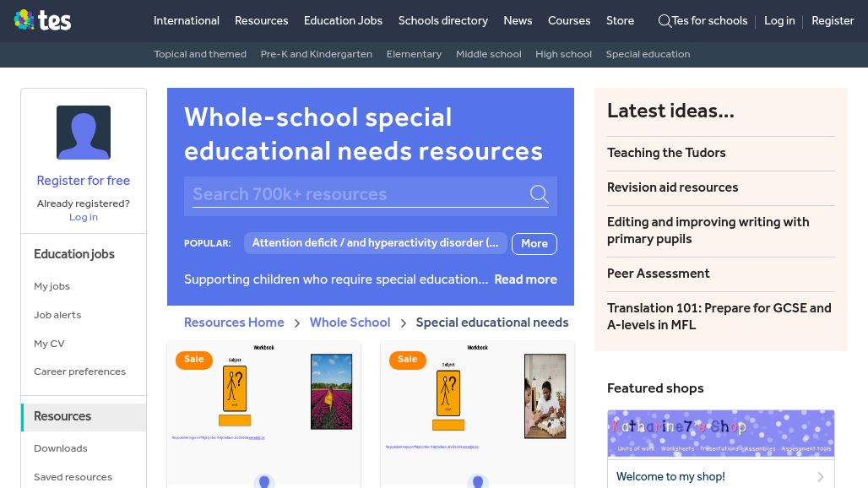Open the Teaching the Tudors article
This screenshot has height=488, width=868.
coord(666,153)
